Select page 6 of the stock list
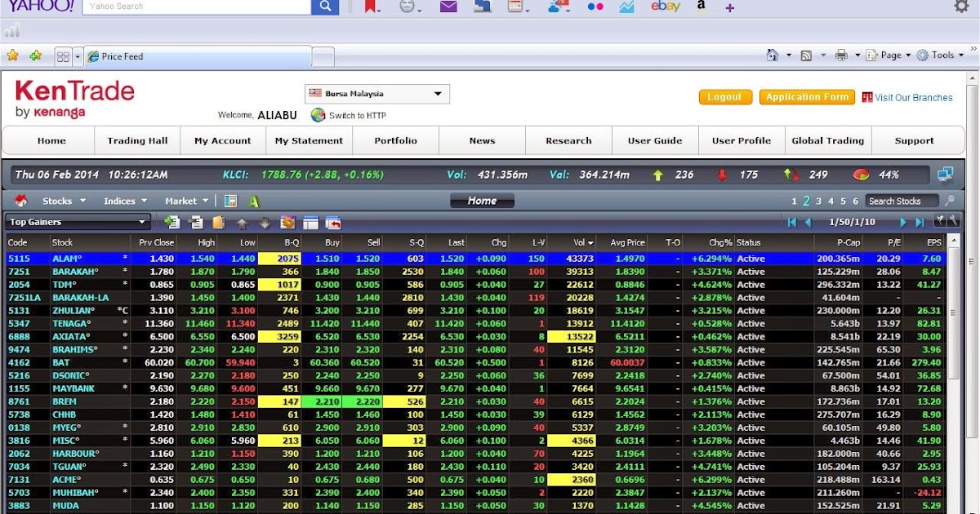Viewport: 980px width, 514px height. click(856, 201)
